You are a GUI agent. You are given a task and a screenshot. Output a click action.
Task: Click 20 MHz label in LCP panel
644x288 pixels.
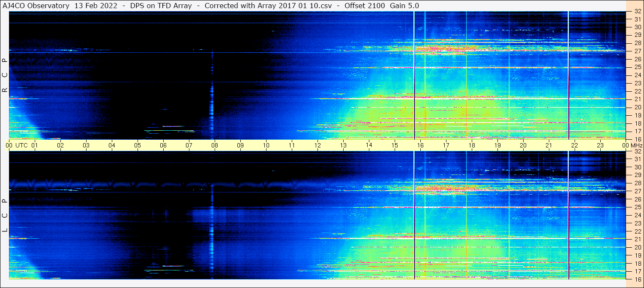click(637, 247)
